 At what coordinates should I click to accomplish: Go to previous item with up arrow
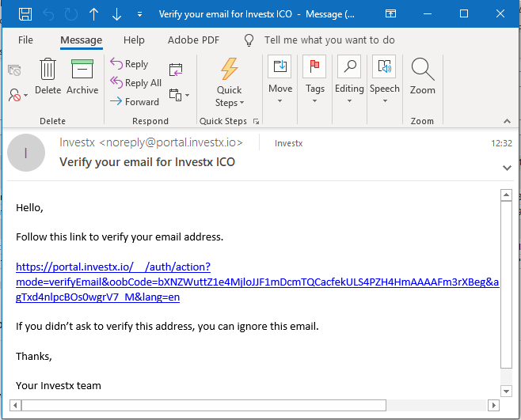[94, 14]
